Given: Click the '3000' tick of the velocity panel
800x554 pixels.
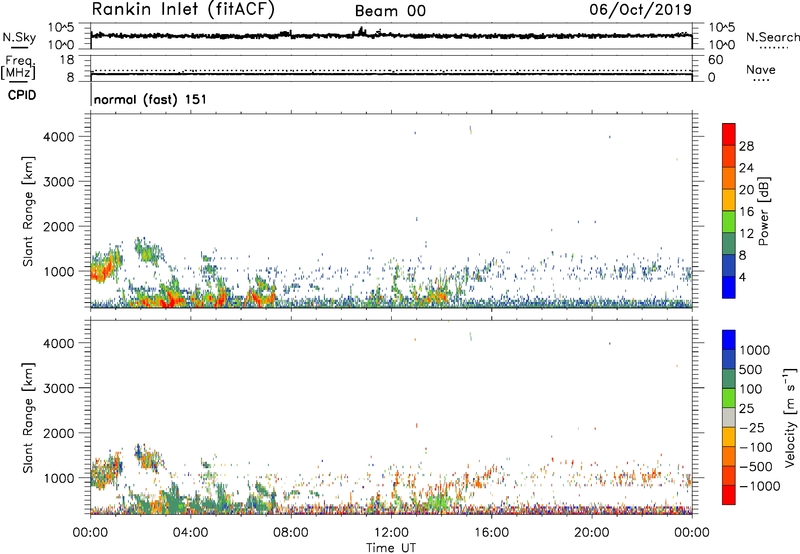Looking at the screenshot, I should tap(59, 388).
